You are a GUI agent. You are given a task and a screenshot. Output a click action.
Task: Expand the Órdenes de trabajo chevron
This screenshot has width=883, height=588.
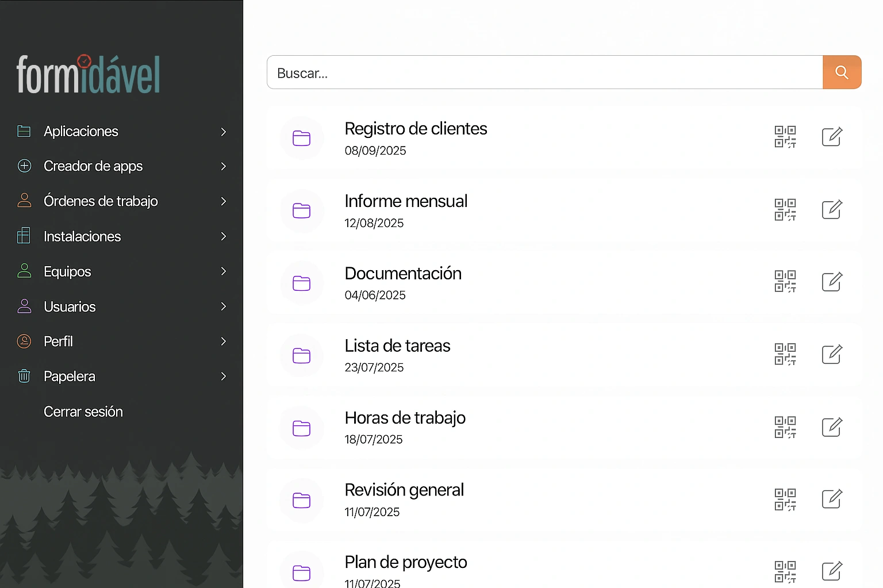point(224,201)
